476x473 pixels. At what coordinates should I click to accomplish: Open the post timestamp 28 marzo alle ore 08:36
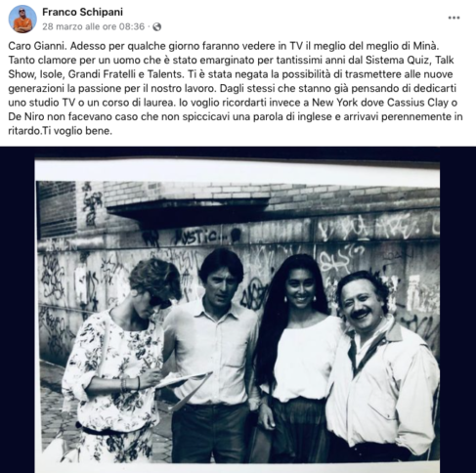[93, 26]
